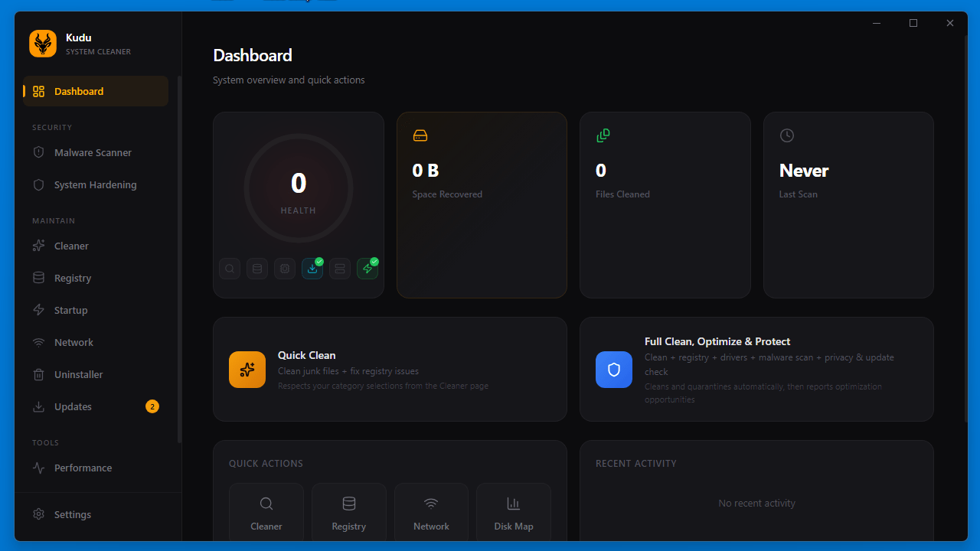The image size is (980, 551).
Task: Click the server rack icon in the health card
Action: pos(340,269)
